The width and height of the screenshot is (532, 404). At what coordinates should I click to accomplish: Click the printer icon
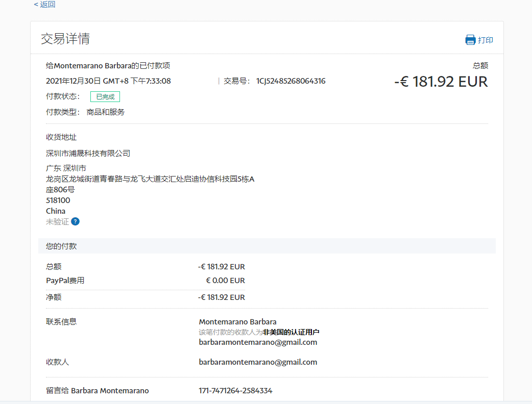[x=470, y=40]
